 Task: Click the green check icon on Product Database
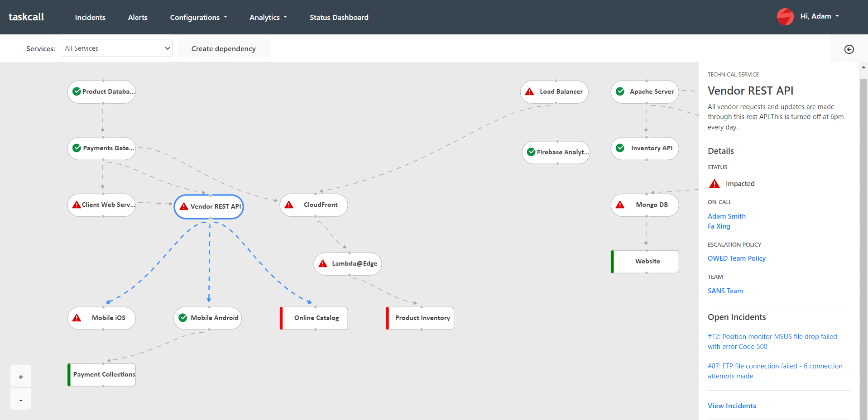(77, 91)
